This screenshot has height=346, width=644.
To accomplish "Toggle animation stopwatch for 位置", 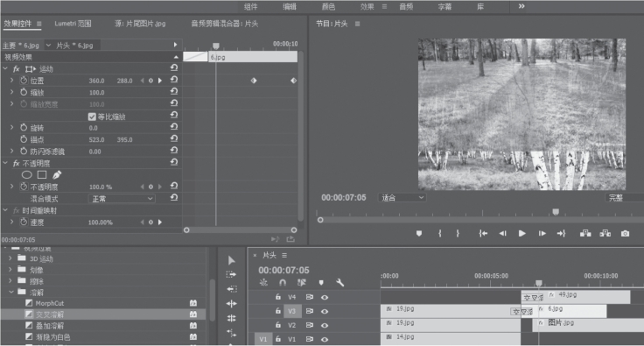I will click(x=24, y=81).
